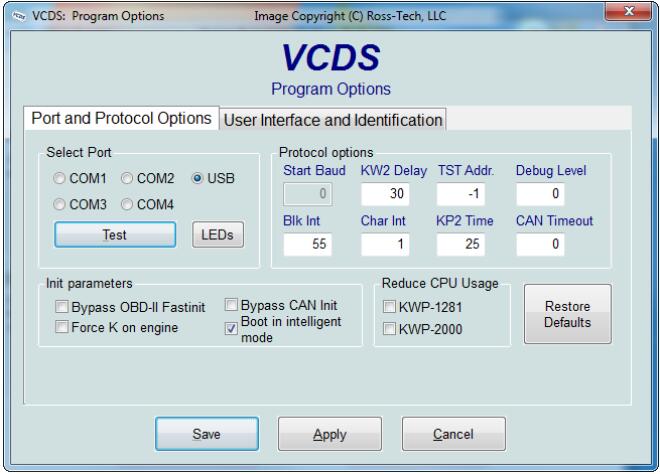Image resolution: width=660 pixels, height=474 pixels.
Task: Uncheck Boot in intelligent mode
Action: pos(231,329)
